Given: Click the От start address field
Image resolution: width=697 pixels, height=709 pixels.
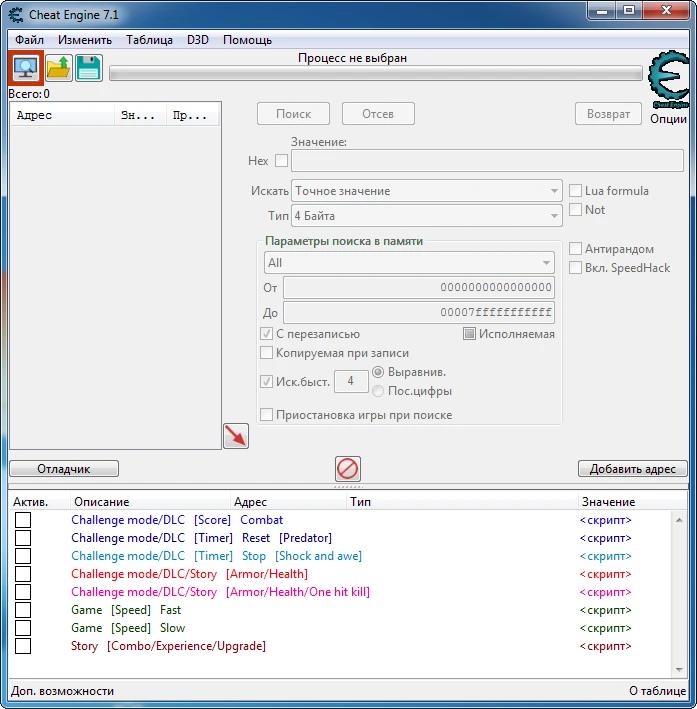Looking at the screenshot, I should point(419,288).
